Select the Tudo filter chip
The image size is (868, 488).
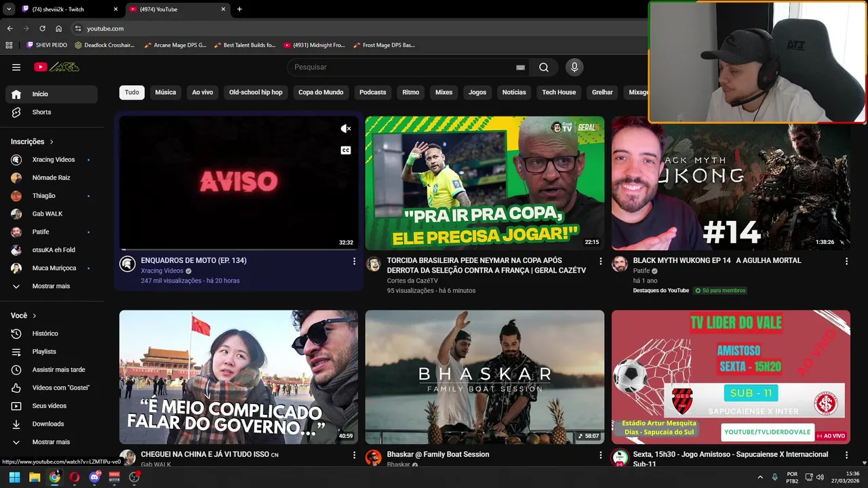pyautogui.click(x=132, y=92)
